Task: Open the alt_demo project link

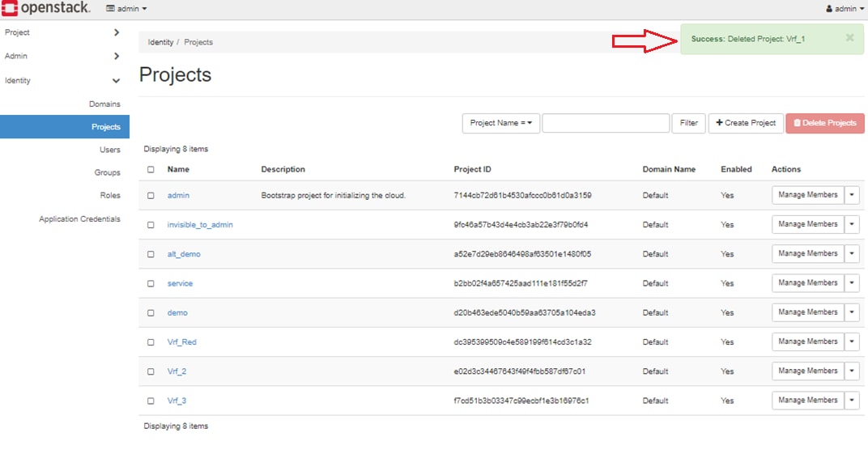Action: (x=184, y=254)
